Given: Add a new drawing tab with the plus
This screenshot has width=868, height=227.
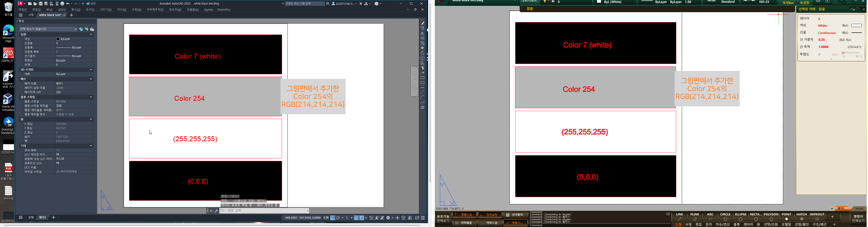Looking at the screenshot, I should (x=72, y=15).
